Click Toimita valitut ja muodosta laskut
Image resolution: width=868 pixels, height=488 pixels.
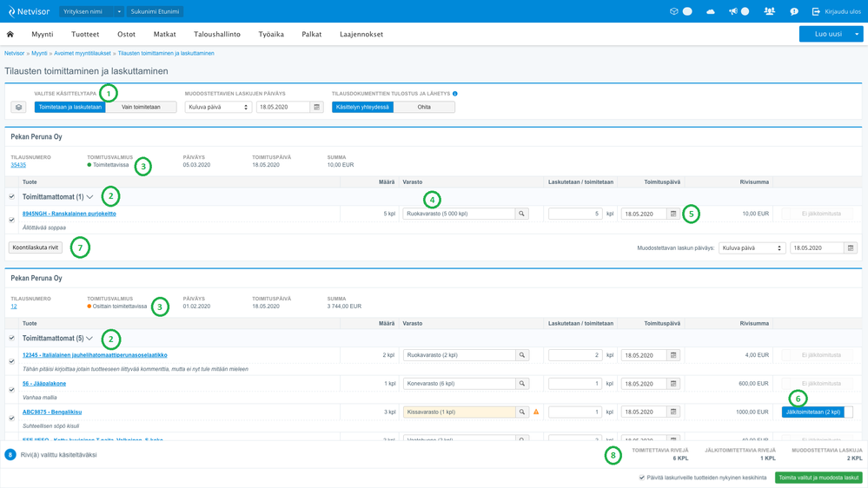(x=818, y=478)
